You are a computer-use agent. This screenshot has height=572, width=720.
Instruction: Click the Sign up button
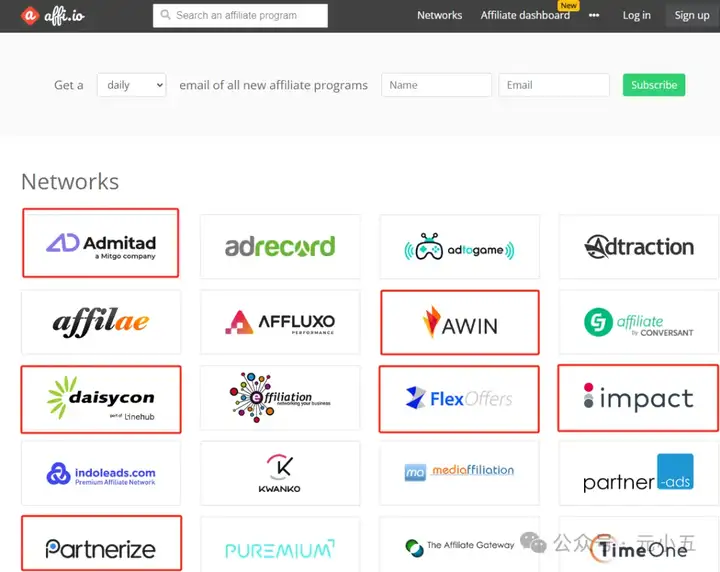(692, 15)
